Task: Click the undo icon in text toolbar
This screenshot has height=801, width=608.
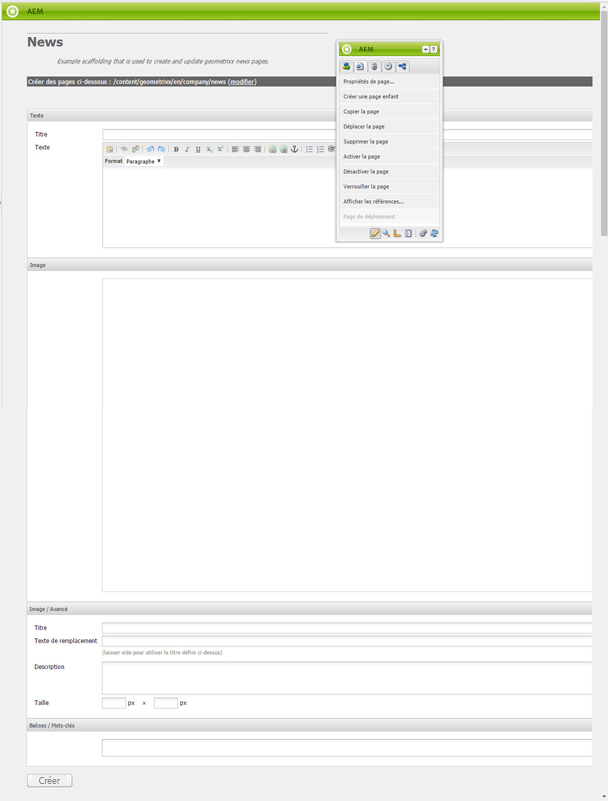Action: pyautogui.click(x=150, y=149)
